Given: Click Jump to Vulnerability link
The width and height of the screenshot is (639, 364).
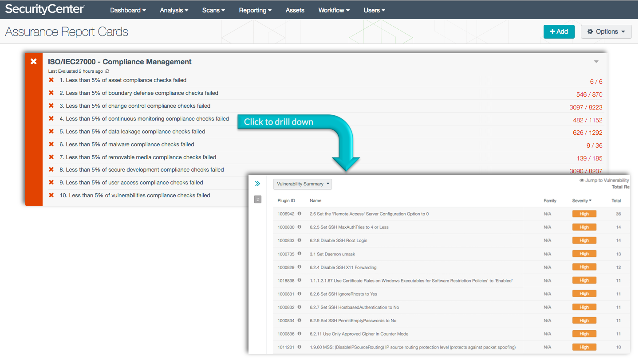Looking at the screenshot, I should [604, 180].
